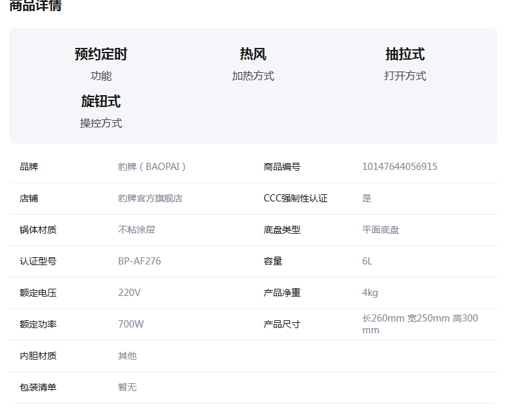Screen dimensions: 506x420
Task: Select the 热风 heating text
Action: pos(253,54)
